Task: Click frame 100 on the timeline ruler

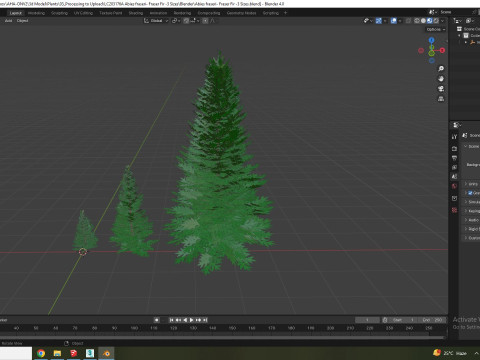Action: (x=134, y=328)
